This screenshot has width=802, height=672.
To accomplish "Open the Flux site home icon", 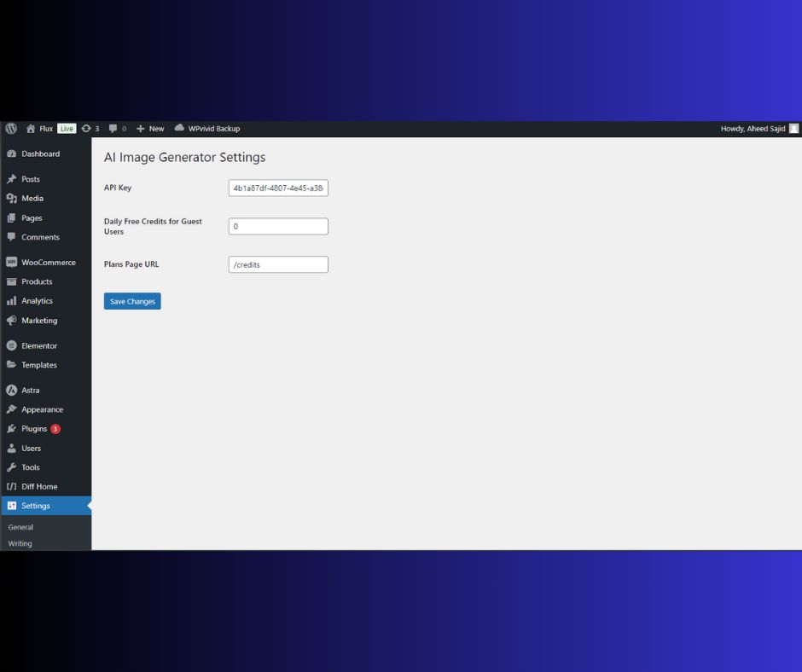I will (x=31, y=129).
